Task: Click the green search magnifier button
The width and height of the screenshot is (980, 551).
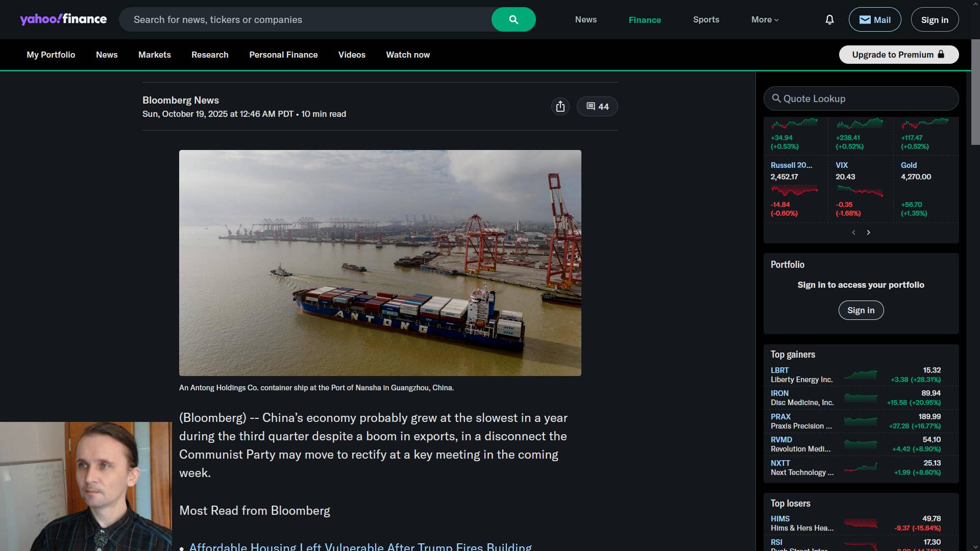Action: point(513,19)
